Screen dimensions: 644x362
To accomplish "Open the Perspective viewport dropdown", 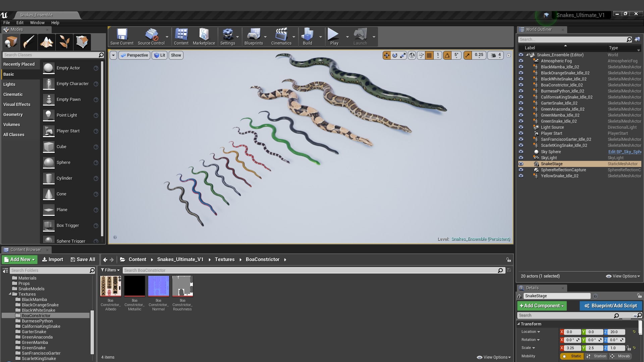I will pyautogui.click(x=134, y=55).
